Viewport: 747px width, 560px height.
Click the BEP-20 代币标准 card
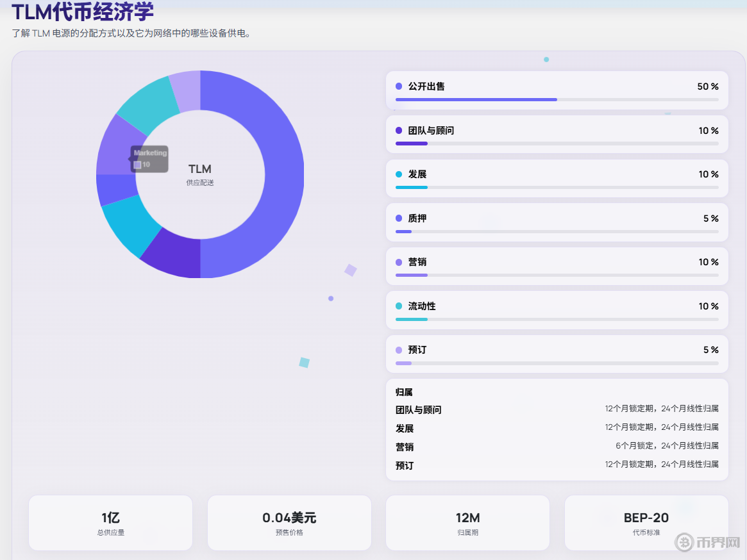(x=646, y=522)
